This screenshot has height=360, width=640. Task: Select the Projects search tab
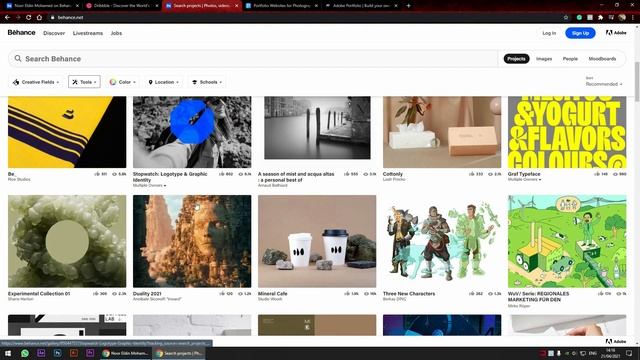[516, 59]
